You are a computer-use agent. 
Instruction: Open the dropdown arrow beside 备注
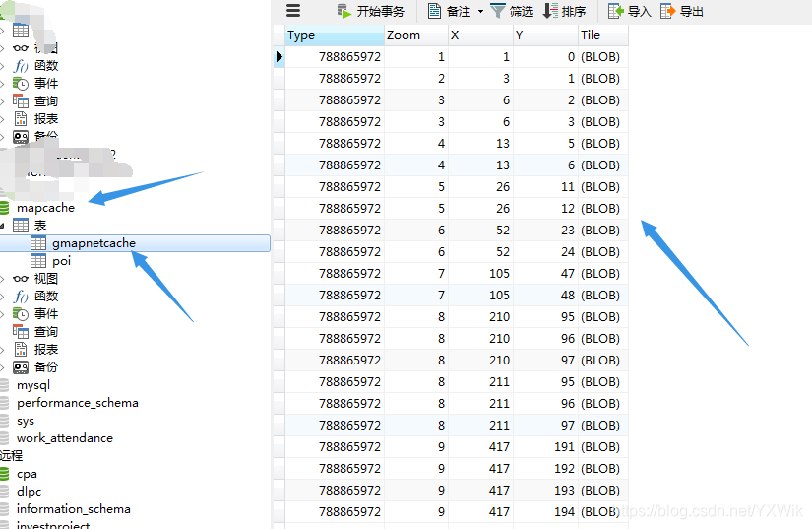pyautogui.click(x=480, y=11)
